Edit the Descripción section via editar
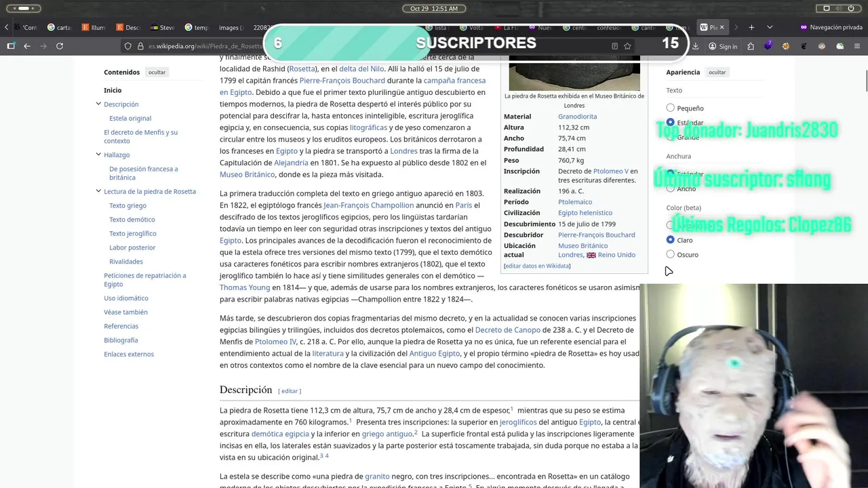 290,391
